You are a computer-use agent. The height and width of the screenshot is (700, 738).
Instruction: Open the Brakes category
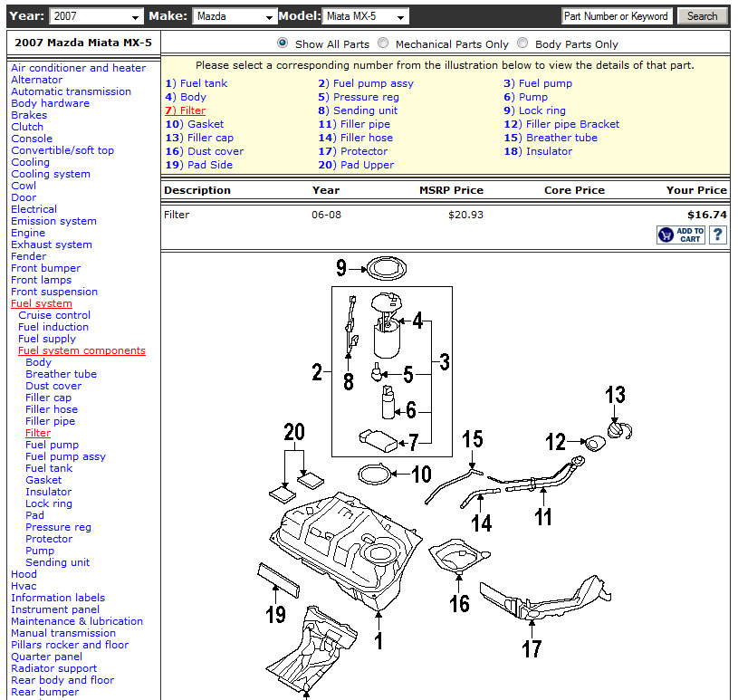coord(29,115)
